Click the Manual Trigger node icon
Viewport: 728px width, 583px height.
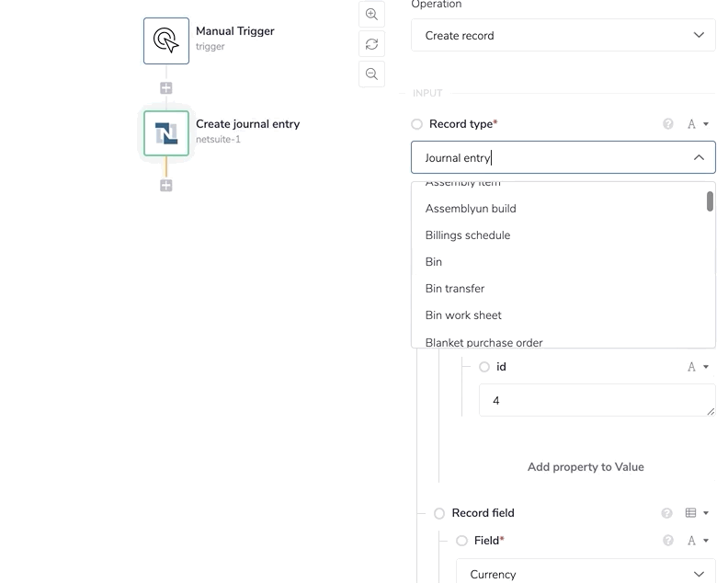tap(166, 40)
